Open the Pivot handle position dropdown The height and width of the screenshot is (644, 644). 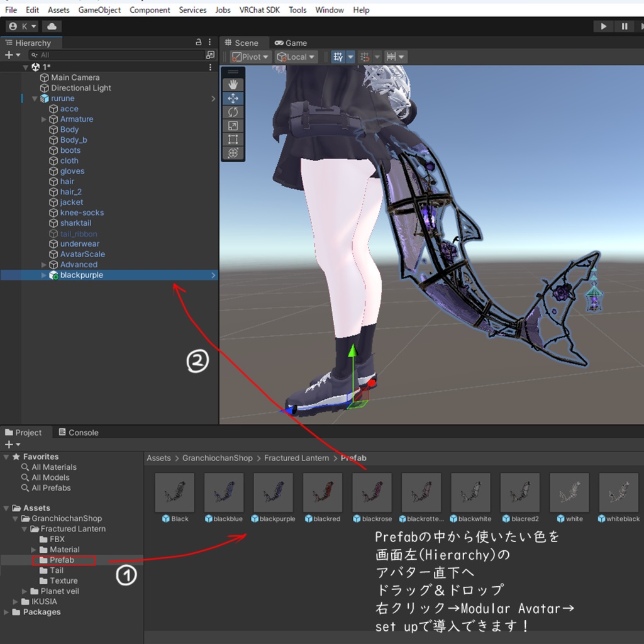click(x=250, y=57)
